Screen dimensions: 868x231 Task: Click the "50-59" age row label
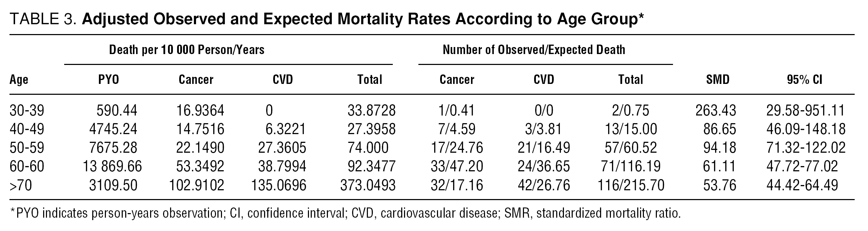coord(27,147)
